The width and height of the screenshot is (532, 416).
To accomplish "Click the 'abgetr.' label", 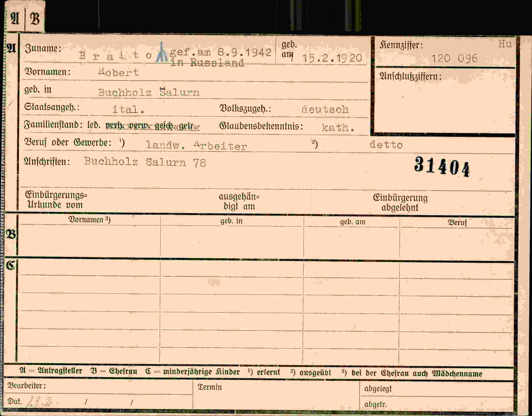I will [x=375, y=404].
